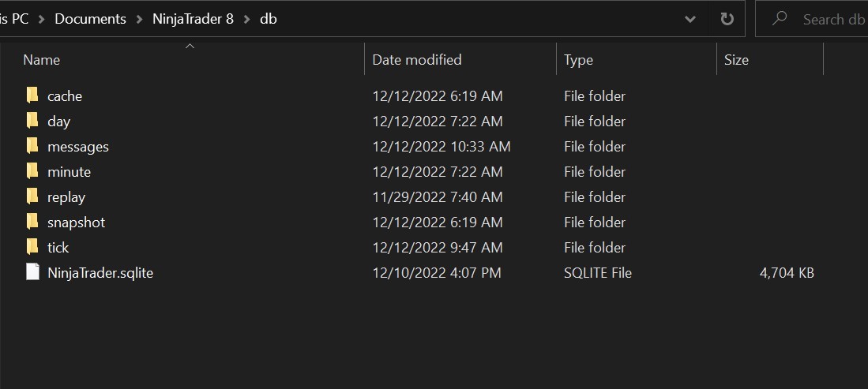Sort by Size column header
This screenshot has width=868, height=389.
(736, 60)
